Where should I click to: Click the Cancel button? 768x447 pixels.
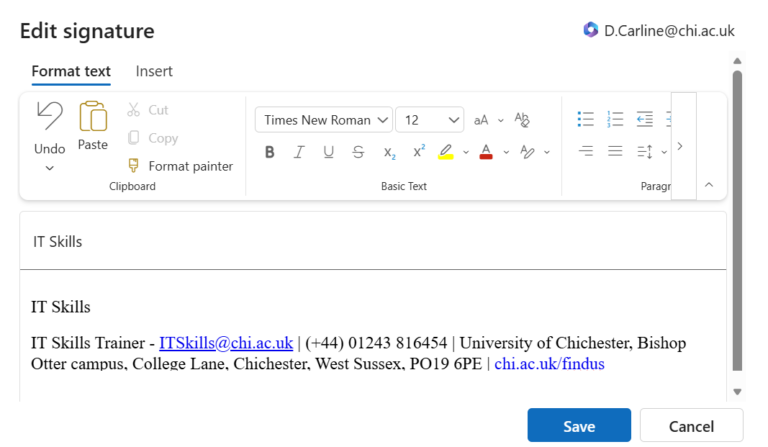coord(691,426)
